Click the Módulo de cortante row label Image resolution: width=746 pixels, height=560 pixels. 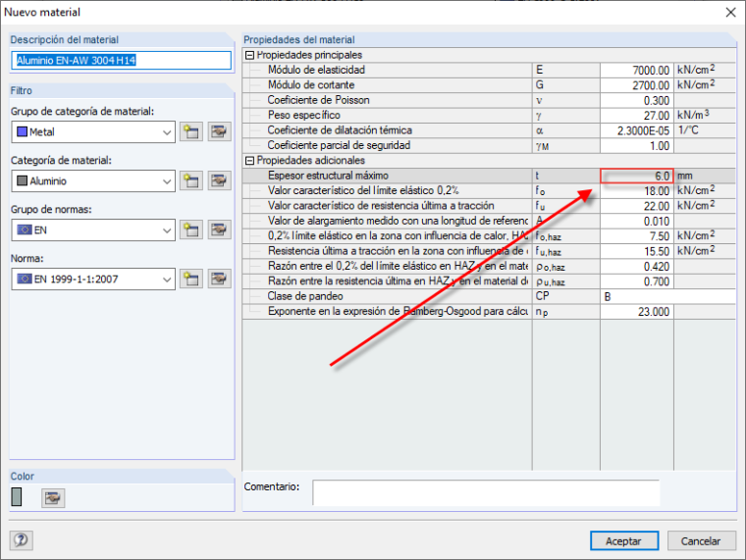click(x=311, y=85)
